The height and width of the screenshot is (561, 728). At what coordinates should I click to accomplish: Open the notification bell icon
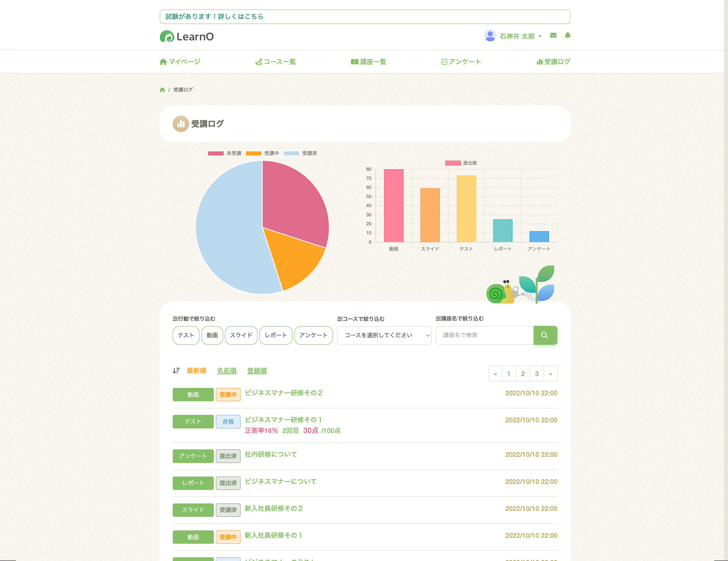tap(567, 35)
